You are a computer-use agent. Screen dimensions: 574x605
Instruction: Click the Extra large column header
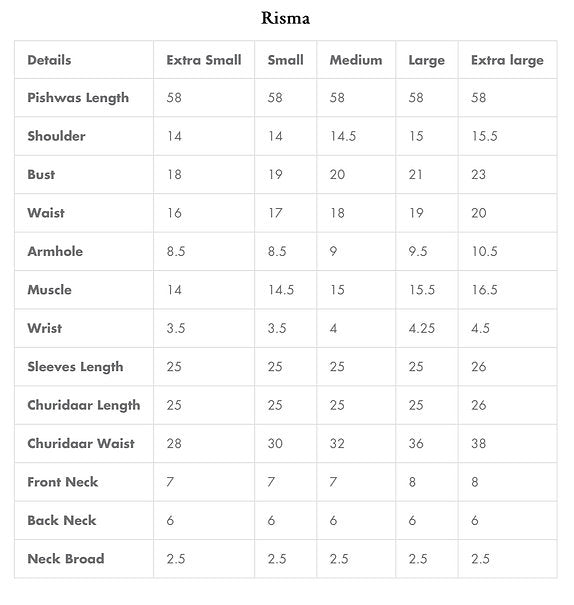tap(507, 61)
